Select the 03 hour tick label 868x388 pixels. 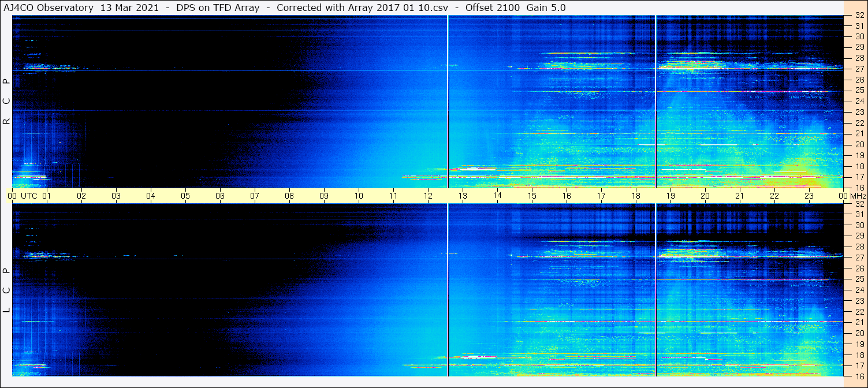tap(116, 196)
